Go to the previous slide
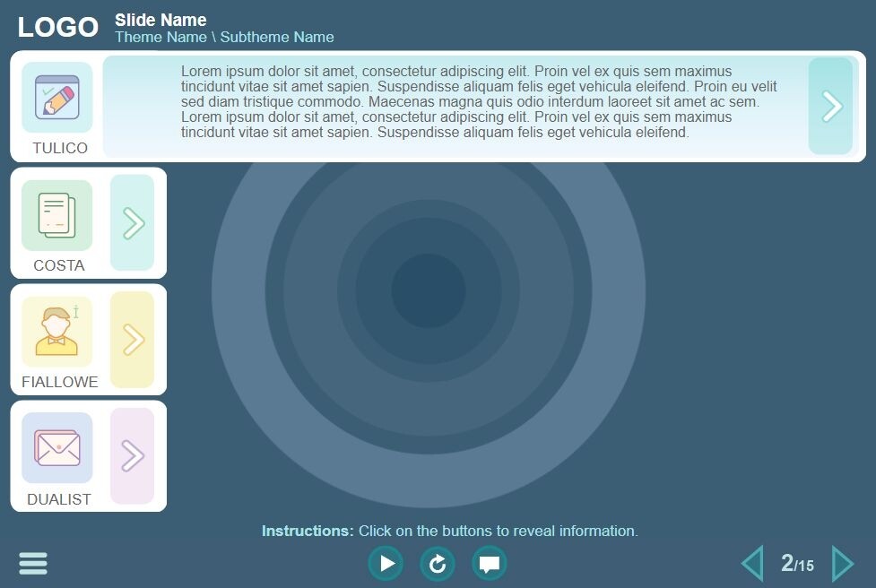 click(752, 564)
